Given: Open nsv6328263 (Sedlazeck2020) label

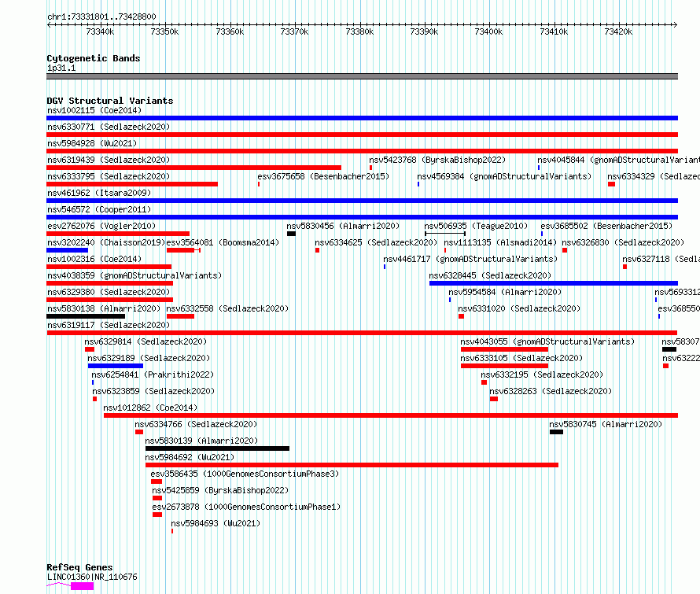Looking at the screenshot, I should pyautogui.click(x=551, y=391).
